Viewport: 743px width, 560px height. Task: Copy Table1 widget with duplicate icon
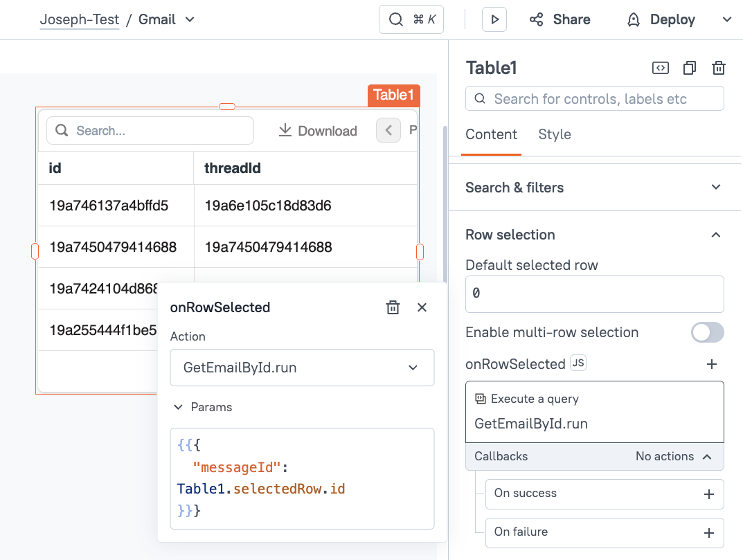click(690, 68)
